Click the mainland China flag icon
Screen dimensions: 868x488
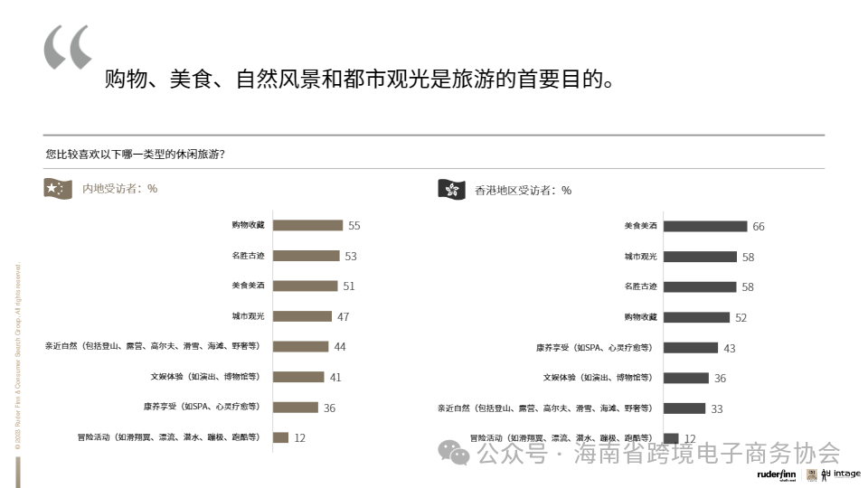pyautogui.click(x=58, y=189)
